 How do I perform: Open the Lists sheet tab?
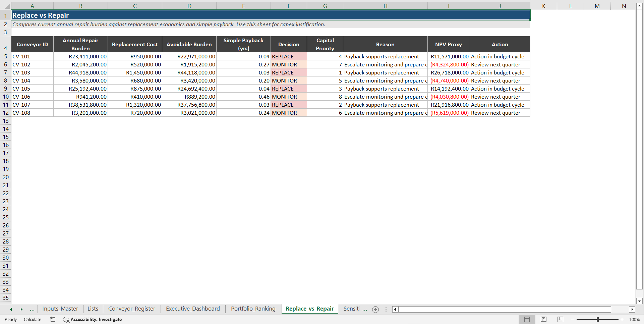(x=93, y=309)
